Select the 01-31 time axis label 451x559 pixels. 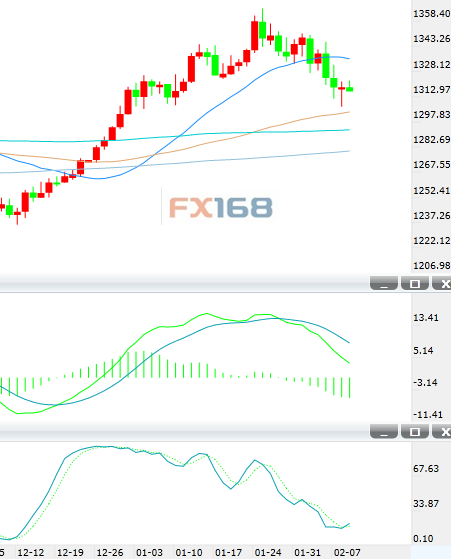(308, 553)
